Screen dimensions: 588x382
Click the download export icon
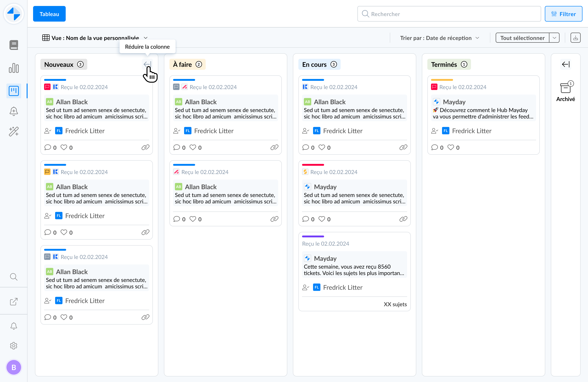tap(575, 38)
